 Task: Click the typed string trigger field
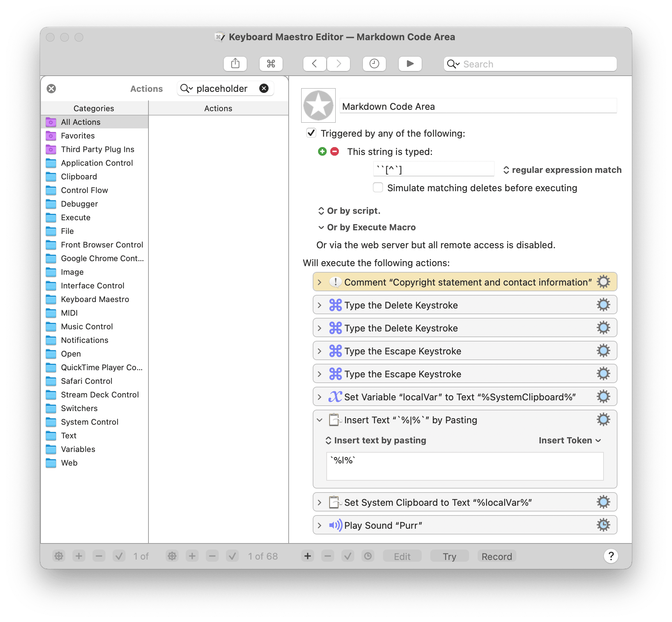(x=434, y=169)
